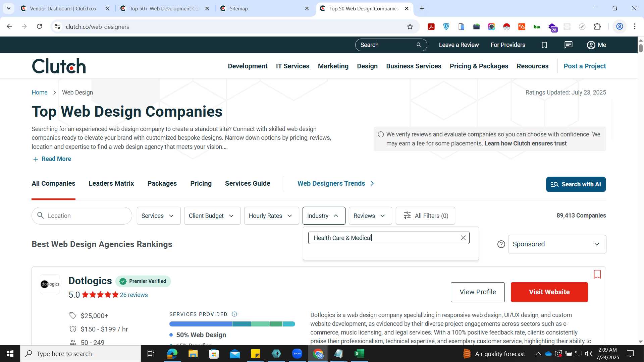Click Visit Website for Dotlogics
This screenshot has width=644, height=362.
coord(549,292)
